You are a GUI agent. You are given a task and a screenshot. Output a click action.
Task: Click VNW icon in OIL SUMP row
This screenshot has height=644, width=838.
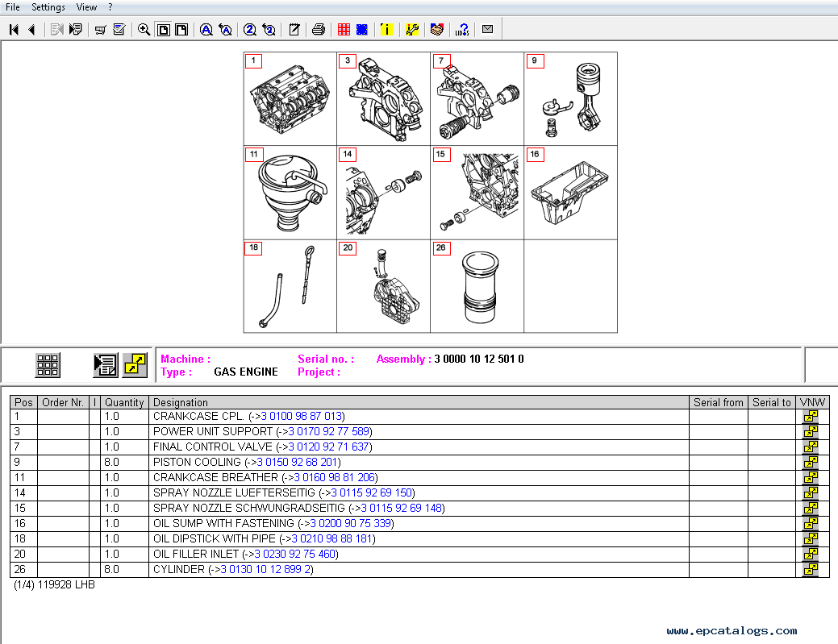(811, 523)
